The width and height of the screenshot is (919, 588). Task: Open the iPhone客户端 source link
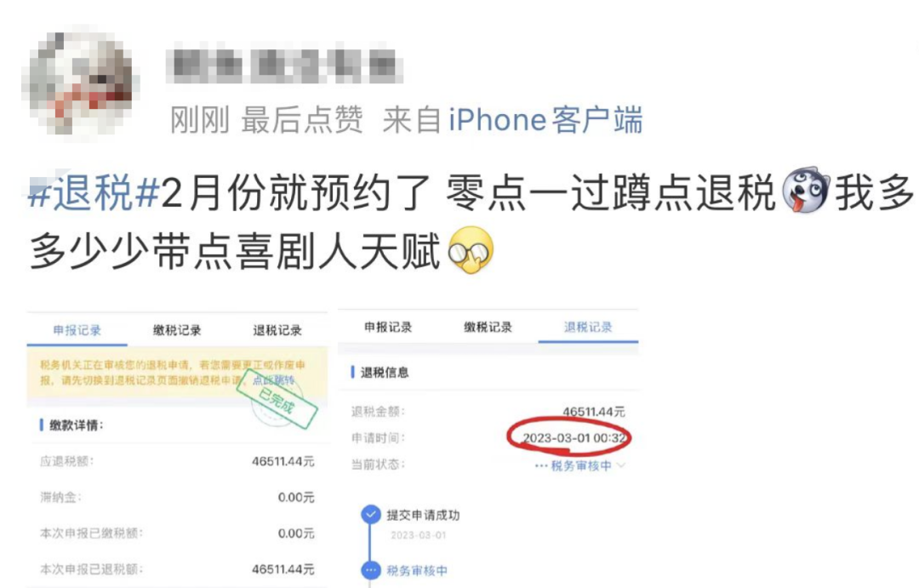545,120
